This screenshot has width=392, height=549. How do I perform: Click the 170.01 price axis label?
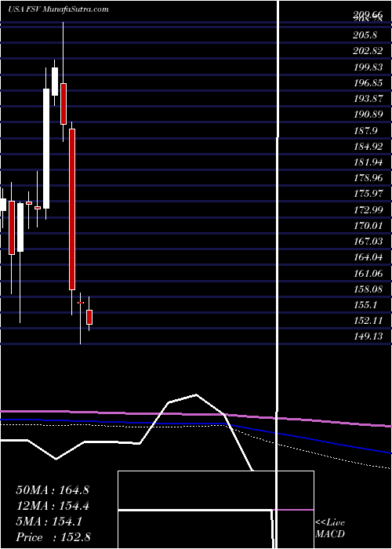click(368, 226)
